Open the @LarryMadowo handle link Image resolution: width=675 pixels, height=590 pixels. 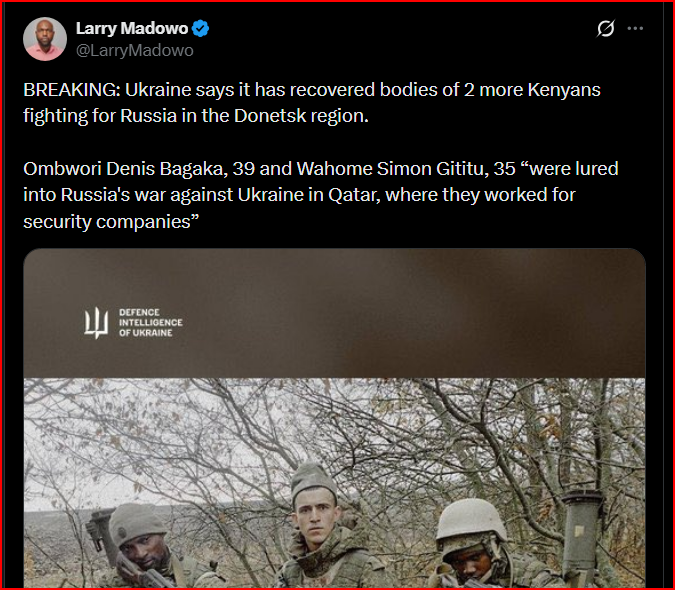pyautogui.click(x=135, y=51)
